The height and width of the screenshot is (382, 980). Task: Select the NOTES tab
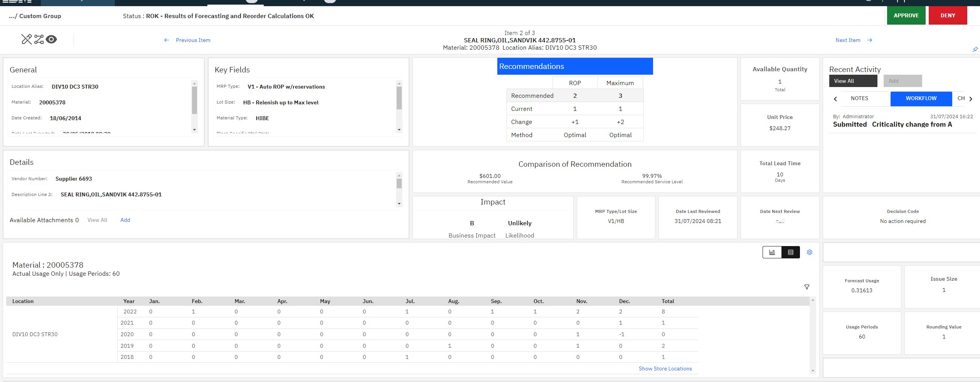pos(859,99)
